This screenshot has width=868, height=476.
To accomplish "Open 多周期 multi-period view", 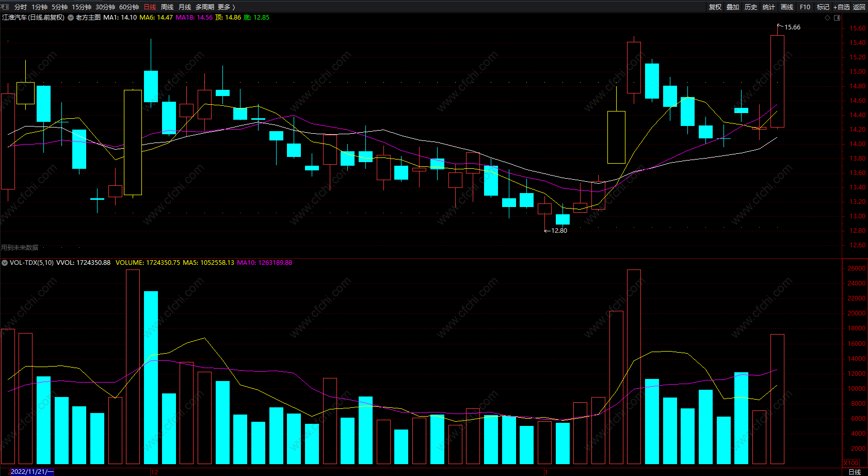I will pos(205,7).
